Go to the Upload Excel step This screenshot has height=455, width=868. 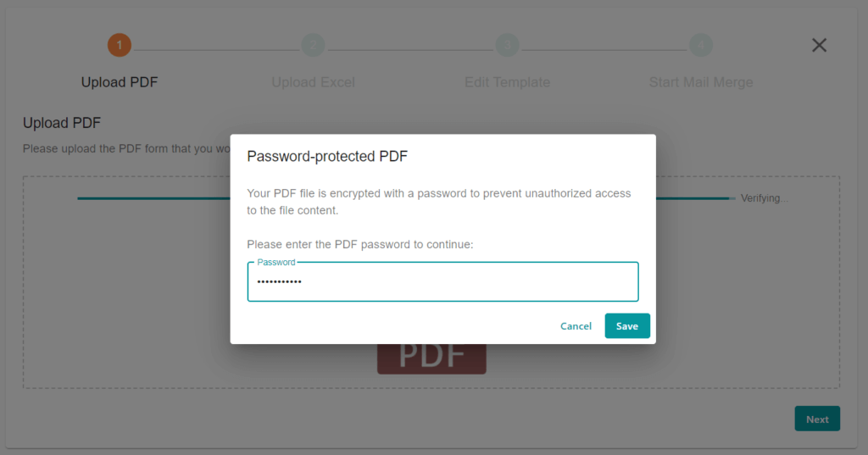coord(313,82)
